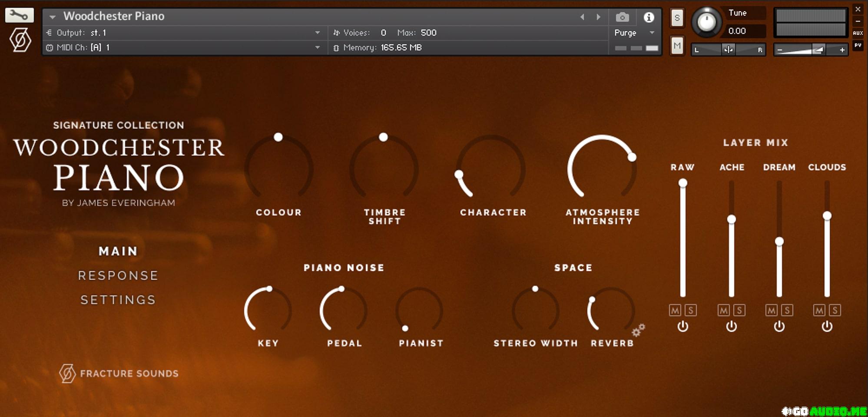Solo the instrument with the header S button
Image resolution: width=868 pixels, height=417 pixels.
coord(677,18)
